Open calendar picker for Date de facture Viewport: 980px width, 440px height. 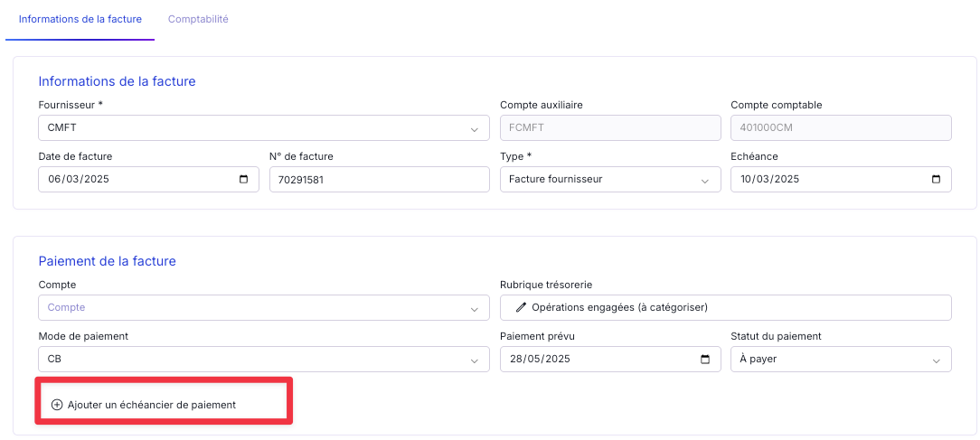(x=243, y=180)
